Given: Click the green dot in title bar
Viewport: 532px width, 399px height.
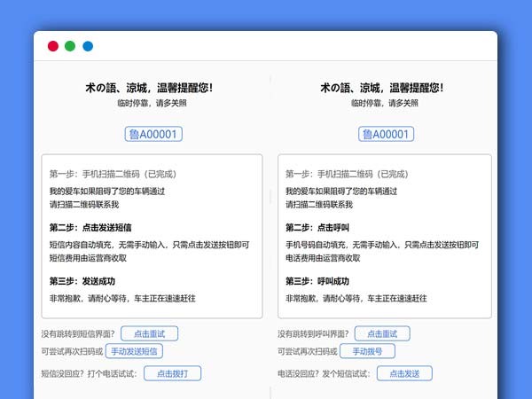Looking at the screenshot, I should pyautogui.click(x=70, y=46).
